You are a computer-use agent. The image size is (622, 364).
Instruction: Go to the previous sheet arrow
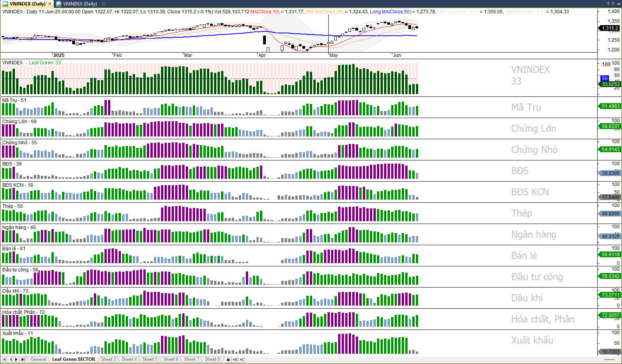click(x=11, y=359)
